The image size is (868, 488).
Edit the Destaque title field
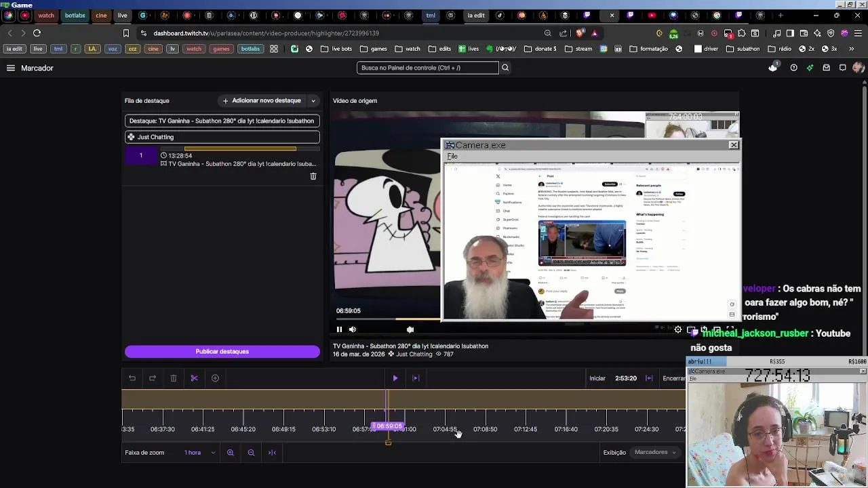pyautogui.click(x=222, y=121)
